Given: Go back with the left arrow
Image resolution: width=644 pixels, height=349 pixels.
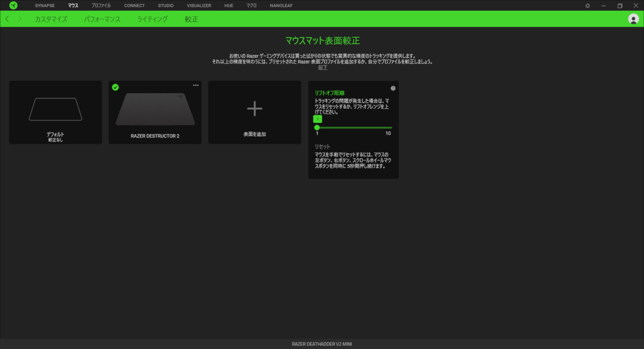Looking at the screenshot, I should [7, 19].
